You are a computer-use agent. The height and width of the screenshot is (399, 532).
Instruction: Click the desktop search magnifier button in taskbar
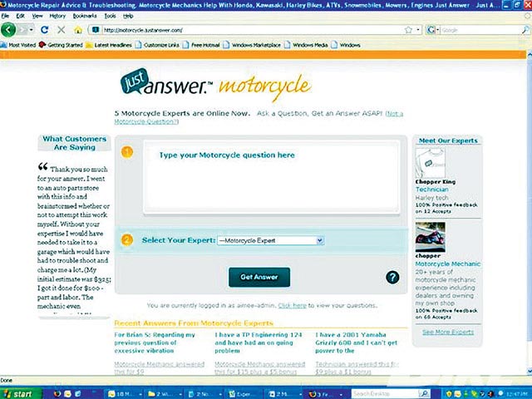pos(424,393)
